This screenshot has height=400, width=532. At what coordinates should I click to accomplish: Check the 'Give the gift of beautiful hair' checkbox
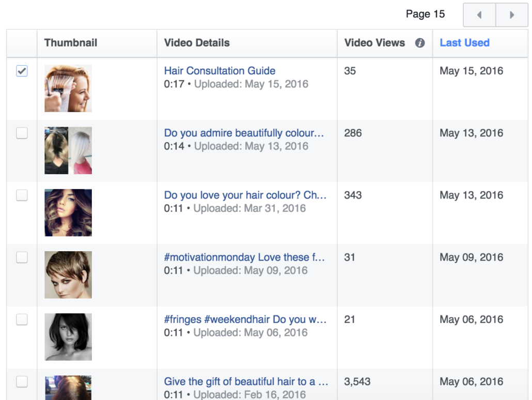22,382
